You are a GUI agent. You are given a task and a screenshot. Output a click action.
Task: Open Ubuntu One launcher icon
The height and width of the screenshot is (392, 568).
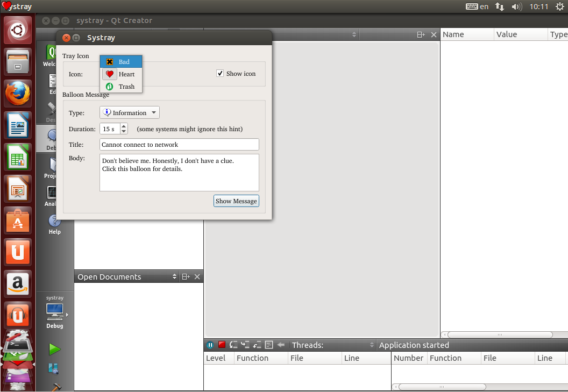tap(18, 252)
